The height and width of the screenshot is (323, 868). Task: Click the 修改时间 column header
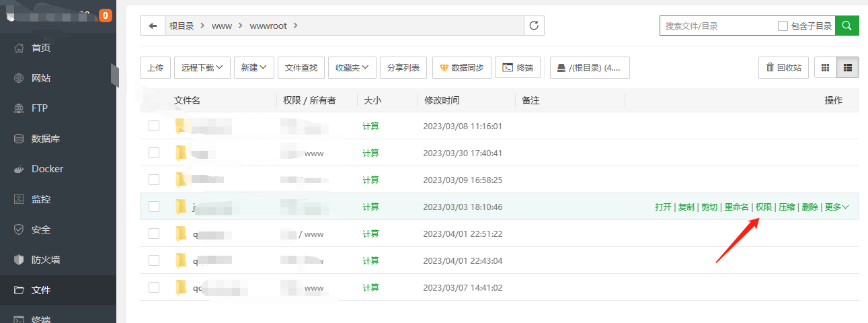point(442,100)
